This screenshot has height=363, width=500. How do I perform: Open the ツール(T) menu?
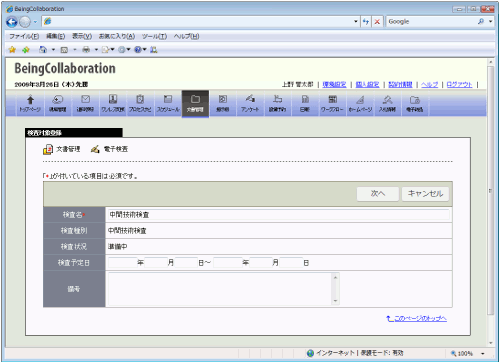(154, 36)
